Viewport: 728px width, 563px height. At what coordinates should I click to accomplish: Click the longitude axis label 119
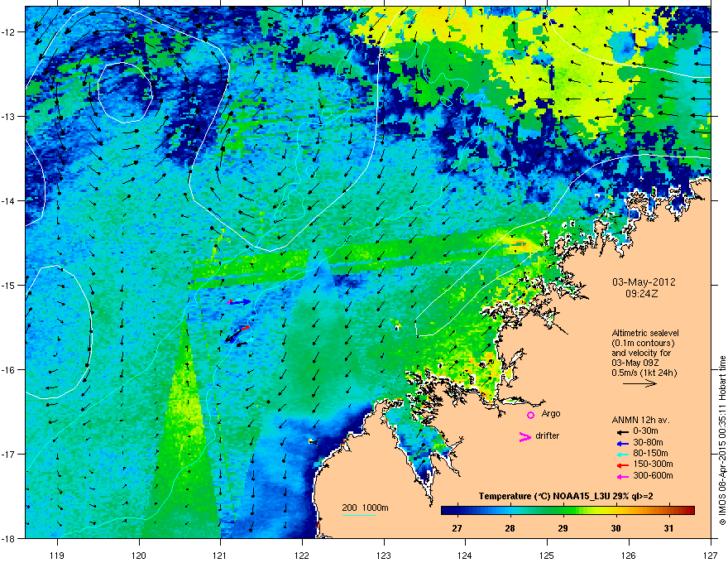coord(57,556)
